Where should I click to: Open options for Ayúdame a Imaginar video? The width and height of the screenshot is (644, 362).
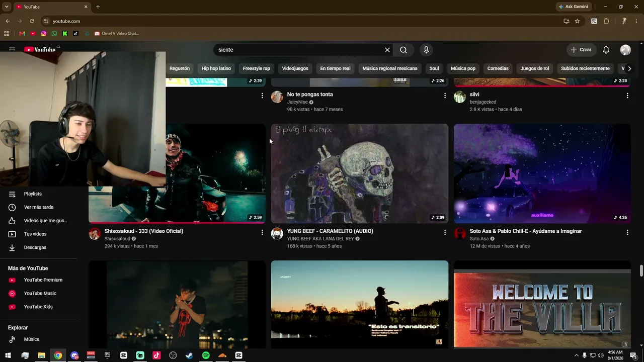click(x=627, y=232)
